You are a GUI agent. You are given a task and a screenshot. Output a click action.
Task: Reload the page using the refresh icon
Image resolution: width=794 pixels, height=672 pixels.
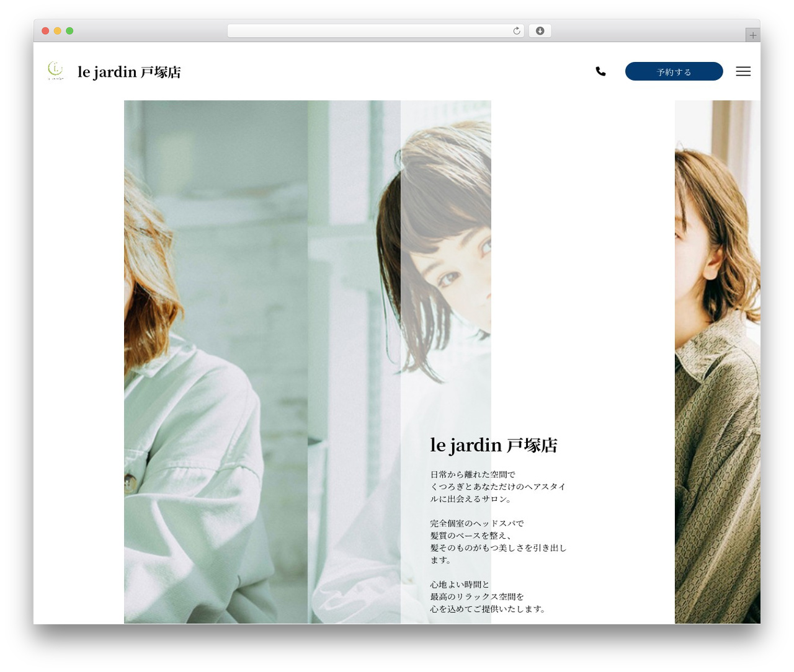517,31
